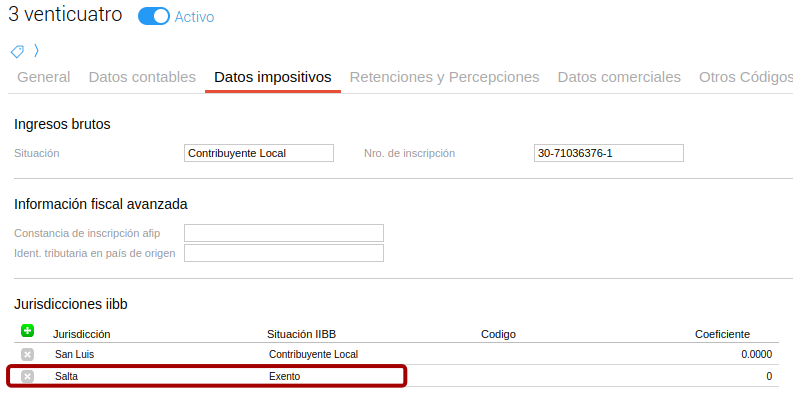Click the Nro. de inscripción field
Viewport: 793px width, 398px height.
coord(609,153)
